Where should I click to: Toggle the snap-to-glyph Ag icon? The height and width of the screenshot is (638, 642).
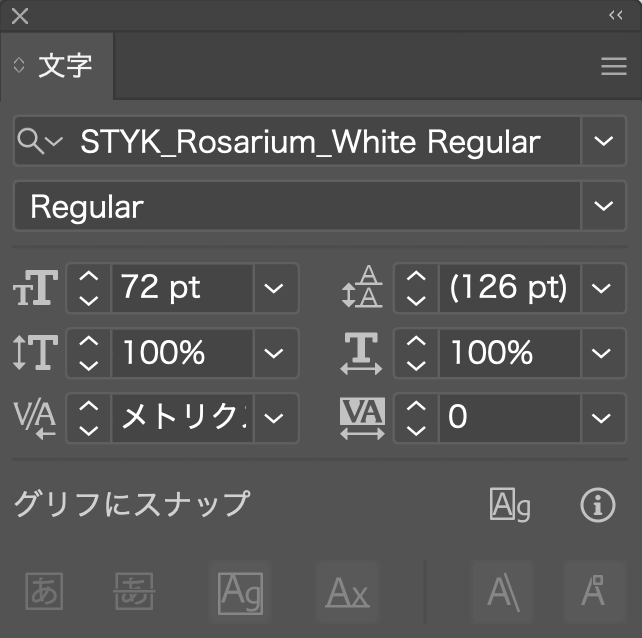[510, 505]
